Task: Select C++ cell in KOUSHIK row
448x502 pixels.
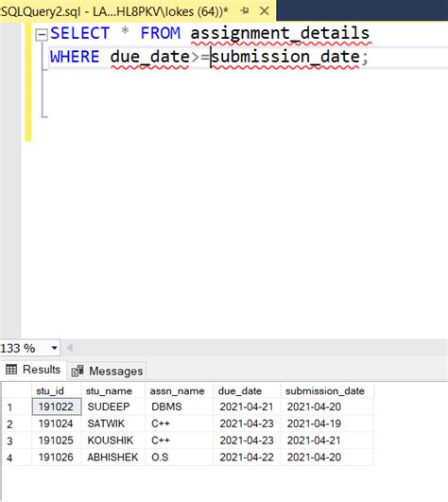Action: pos(180,441)
